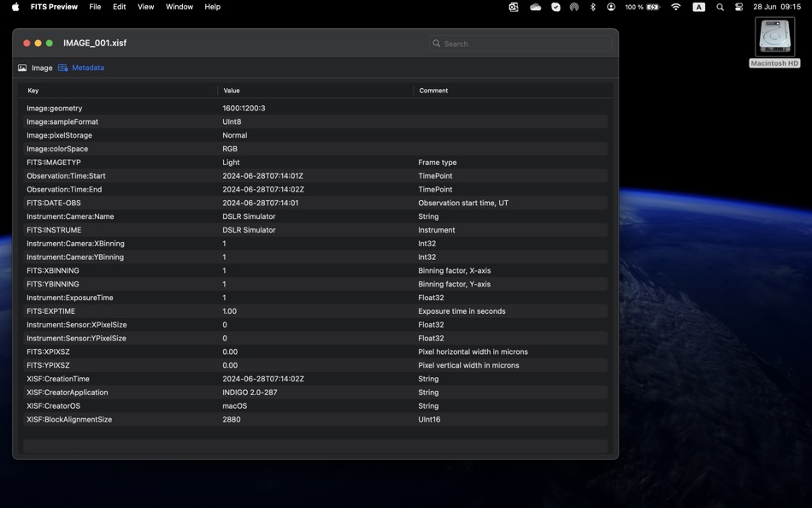The height and width of the screenshot is (508, 812).
Task: Select the FITS:DATE-OBS row
Action: [315, 203]
